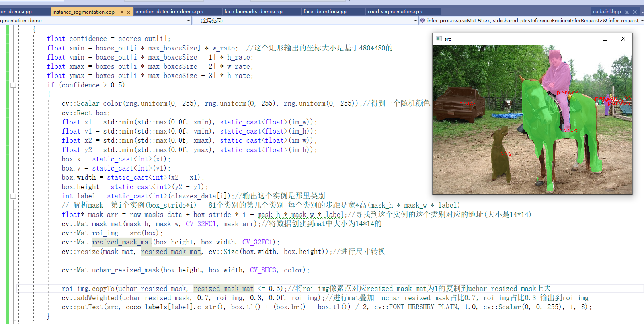Click the red 'dog' label in the image
The height and width of the screenshot is (324, 644).
506,153
